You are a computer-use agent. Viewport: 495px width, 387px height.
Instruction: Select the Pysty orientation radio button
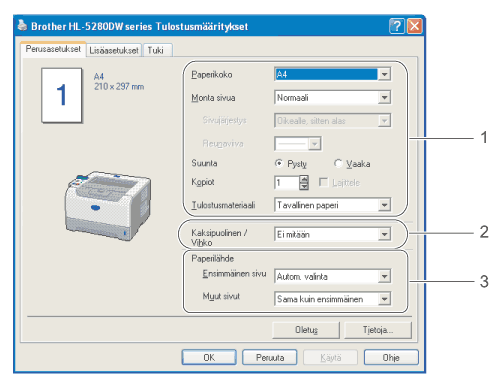click(x=278, y=163)
